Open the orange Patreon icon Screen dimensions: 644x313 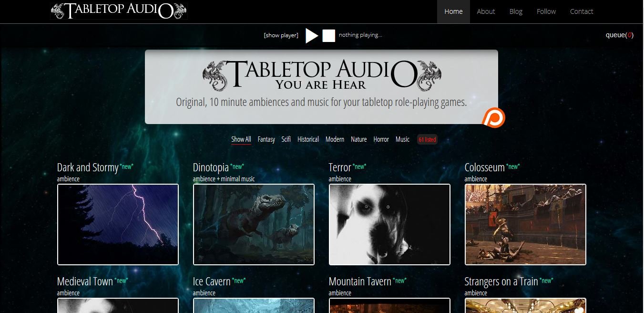coord(493,118)
